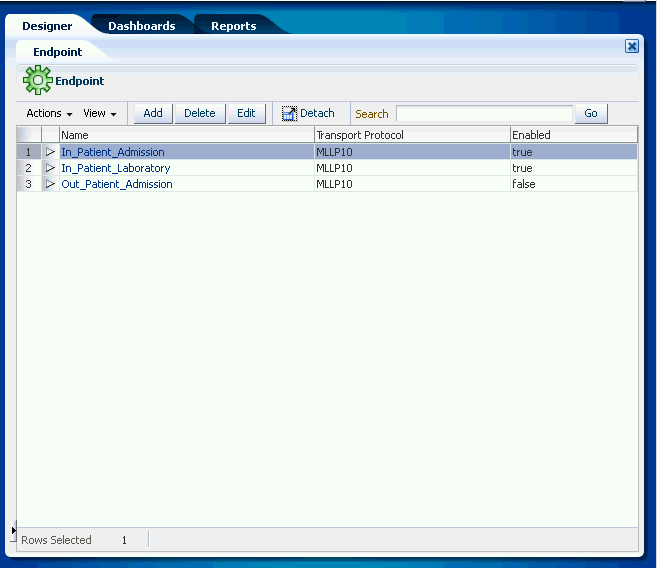Open the Actions dropdown menu
657x568 pixels.
49,114
